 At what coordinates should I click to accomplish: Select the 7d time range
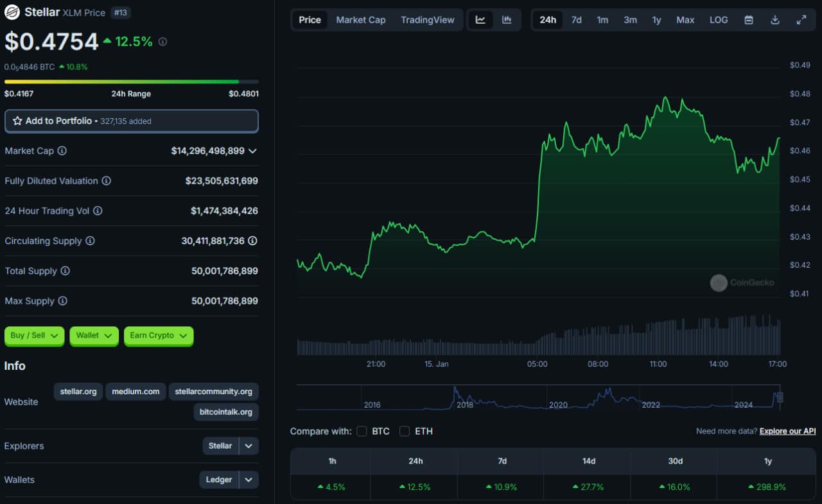577,20
